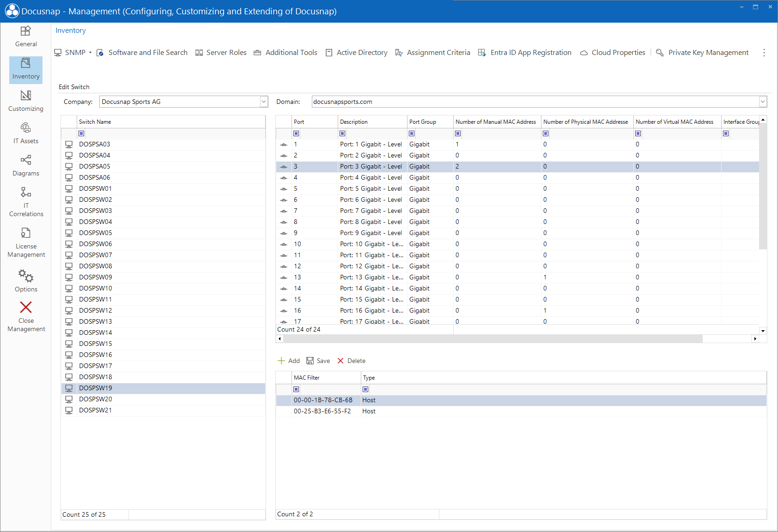
Task: Click the Entra ID App Registration icon
Action: 481,53
